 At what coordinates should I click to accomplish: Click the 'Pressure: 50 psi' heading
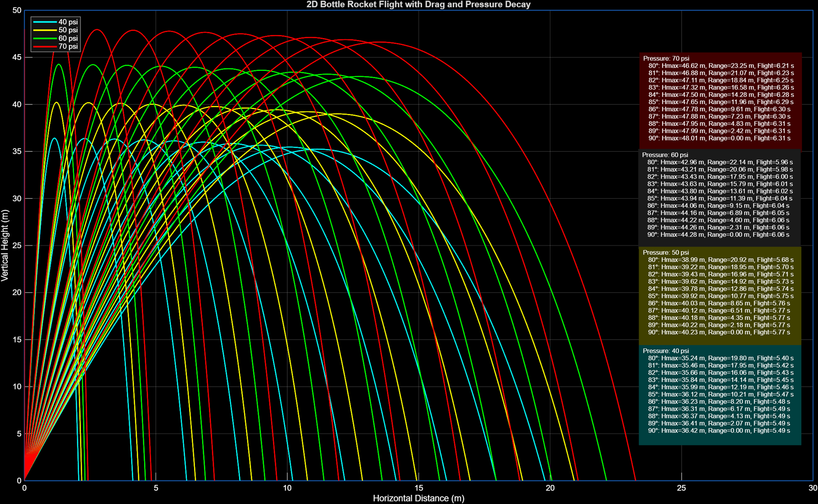tap(666, 252)
